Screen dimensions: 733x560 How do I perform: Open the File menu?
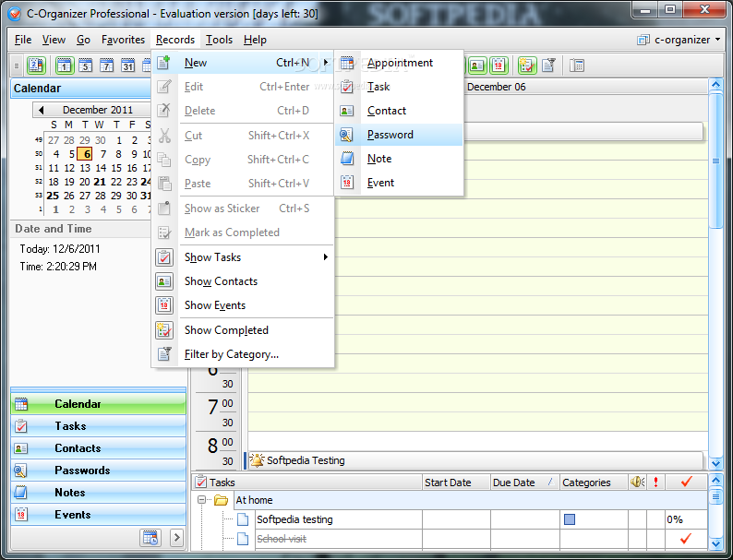pyautogui.click(x=23, y=40)
